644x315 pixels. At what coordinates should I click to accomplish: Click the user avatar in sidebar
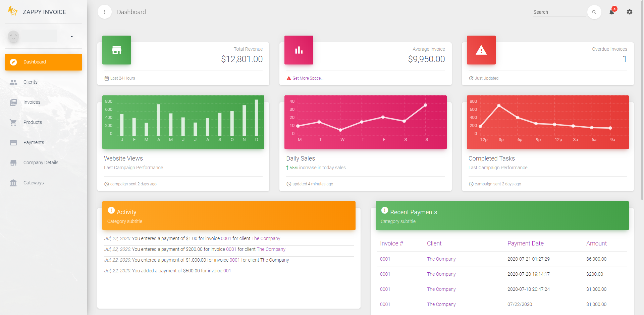pyautogui.click(x=13, y=36)
